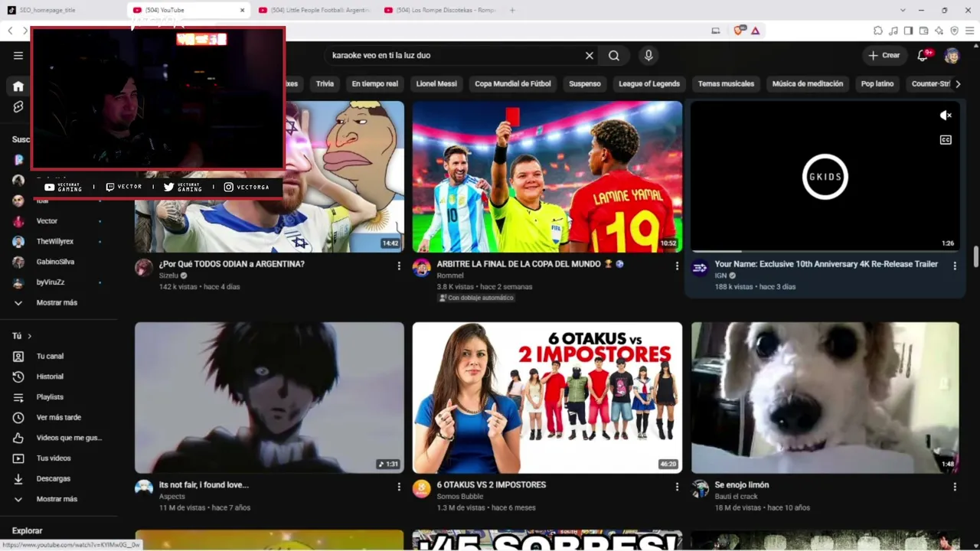Open the video titled its not fair, i found love...
This screenshot has height=551, width=980.
tap(204, 484)
